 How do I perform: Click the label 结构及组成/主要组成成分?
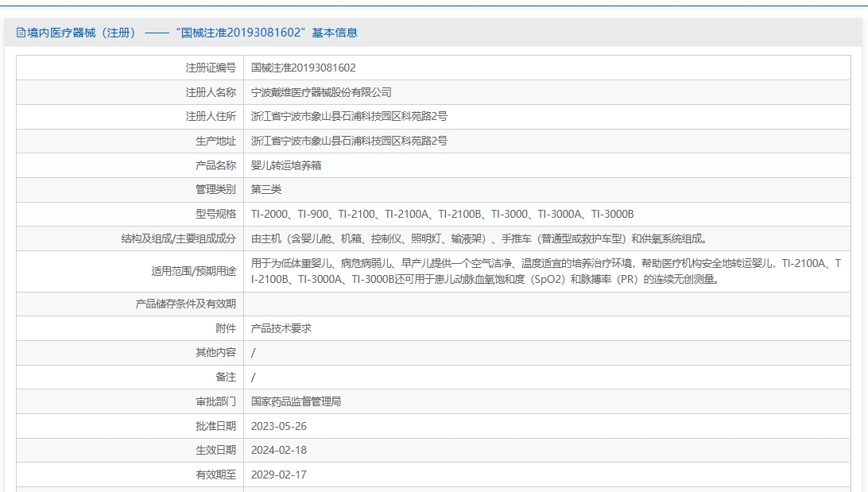point(178,238)
